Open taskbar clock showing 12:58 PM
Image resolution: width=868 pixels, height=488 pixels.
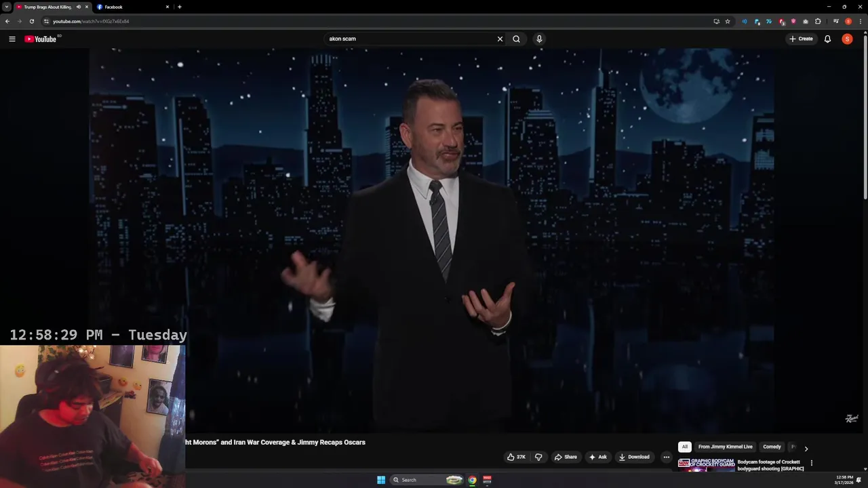coord(845,480)
